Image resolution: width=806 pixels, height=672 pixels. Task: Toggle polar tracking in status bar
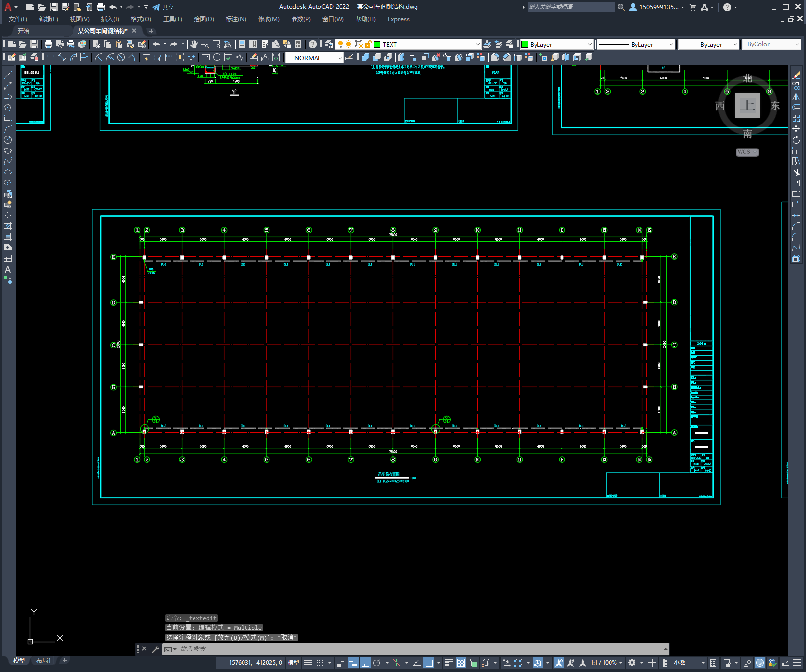pyautogui.click(x=377, y=663)
